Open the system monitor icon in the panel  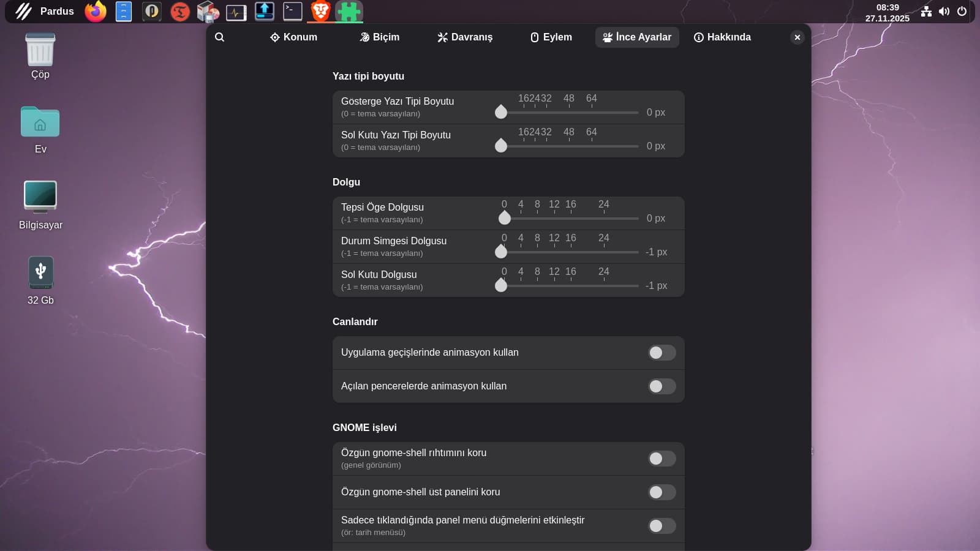click(236, 12)
